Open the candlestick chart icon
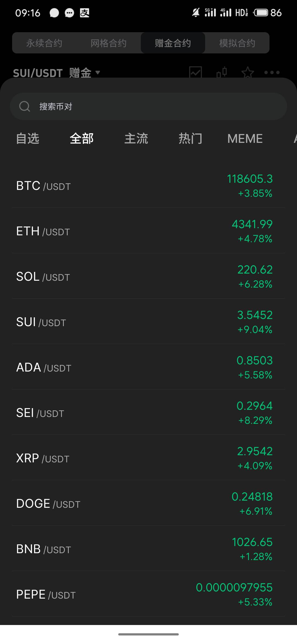The height and width of the screenshot is (644, 297). click(x=222, y=72)
